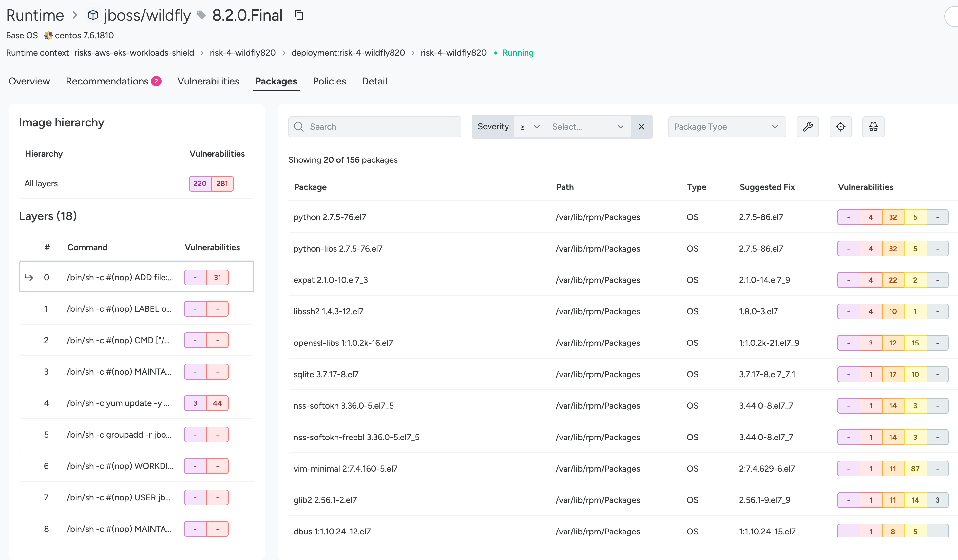Select the Packages tab
958x560 pixels.
click(276, 81)
